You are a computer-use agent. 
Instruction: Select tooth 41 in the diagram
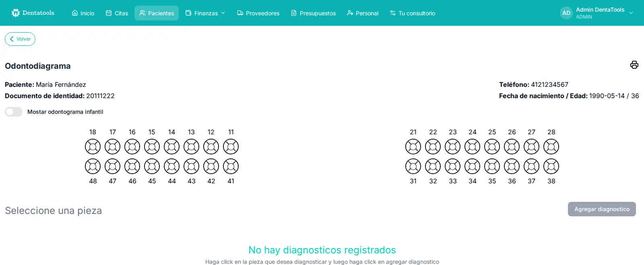click(231, 166)
